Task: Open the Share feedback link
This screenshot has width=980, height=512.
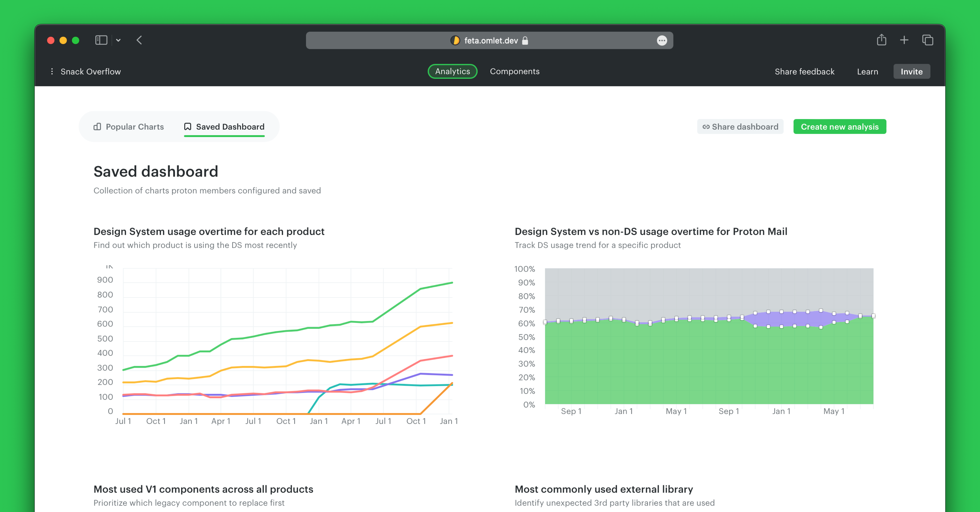Action: 804,71
